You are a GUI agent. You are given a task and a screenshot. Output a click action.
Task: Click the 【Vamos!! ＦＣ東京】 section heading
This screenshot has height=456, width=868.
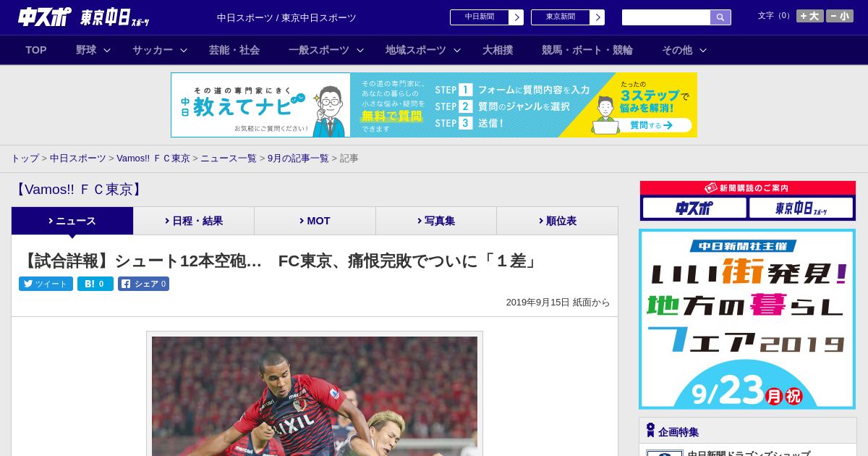pos(79,190)
